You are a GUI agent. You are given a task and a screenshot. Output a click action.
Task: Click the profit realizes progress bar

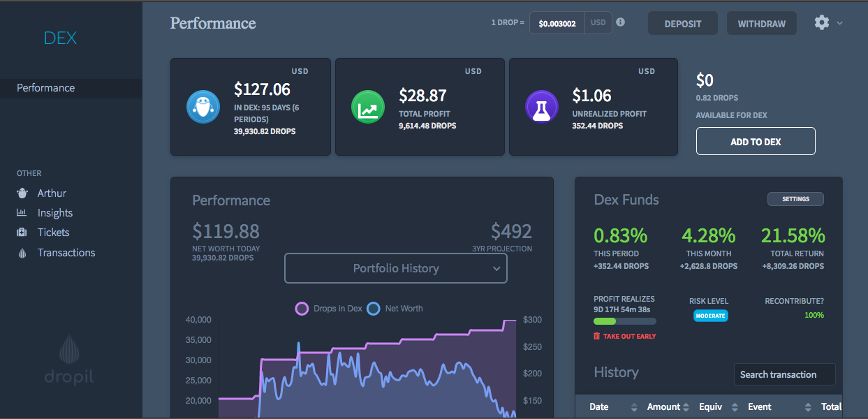pyautogui.click(x=625, y=321)
